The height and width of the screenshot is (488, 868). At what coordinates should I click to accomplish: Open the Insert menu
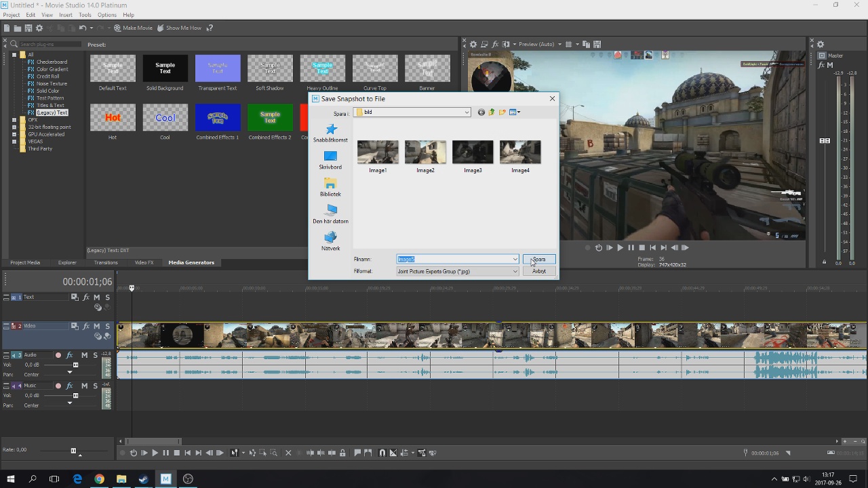66,15
